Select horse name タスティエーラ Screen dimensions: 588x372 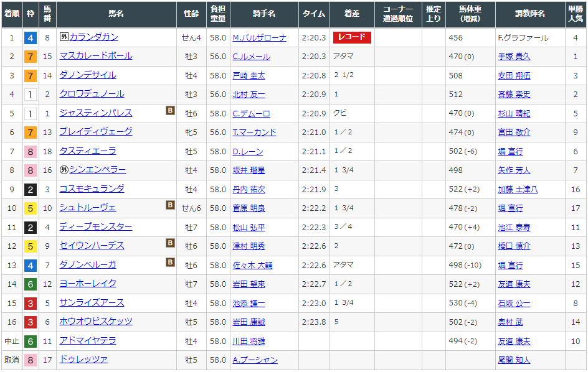[87, 151]
